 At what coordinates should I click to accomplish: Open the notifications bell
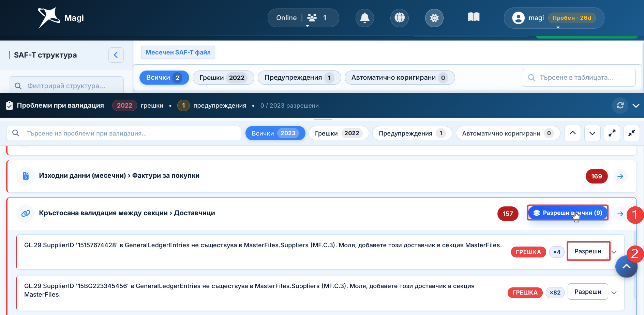point(365,18)
